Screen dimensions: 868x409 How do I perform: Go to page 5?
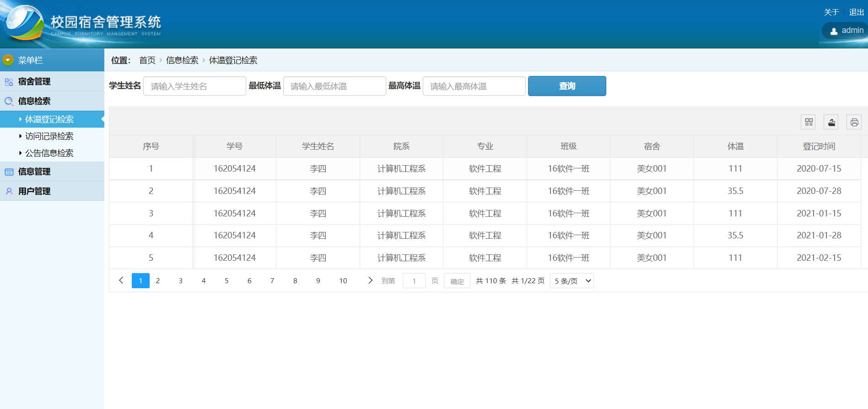click(226, 280)
